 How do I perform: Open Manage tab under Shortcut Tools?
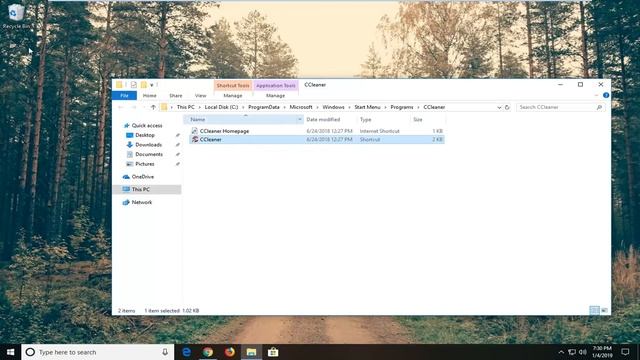click(233, 96)
